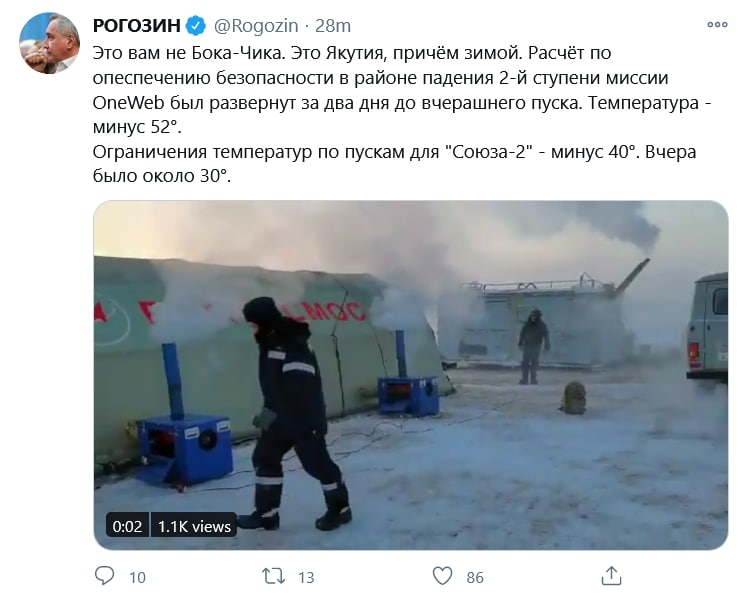This screenshot has width=748, height=600.
Task: Click the like count 86
Action: 475,578
